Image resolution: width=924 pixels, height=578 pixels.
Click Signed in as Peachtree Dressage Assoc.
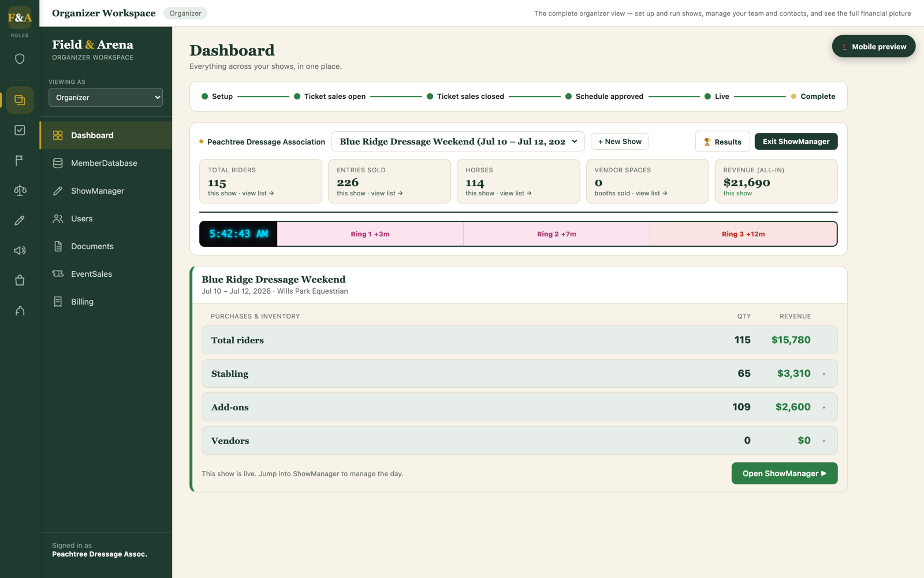click(99, 550)
